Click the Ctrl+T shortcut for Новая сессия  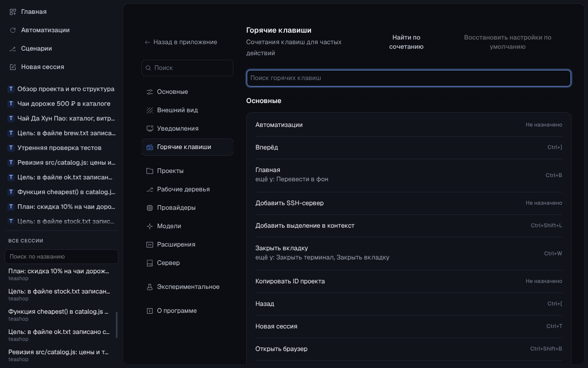click(x=554, y=327)
